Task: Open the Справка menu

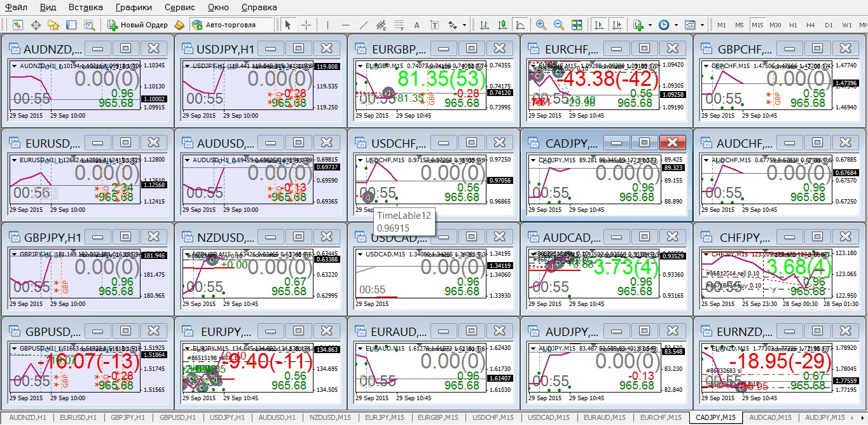Action: pyautogui.click(x=259, y=7)
